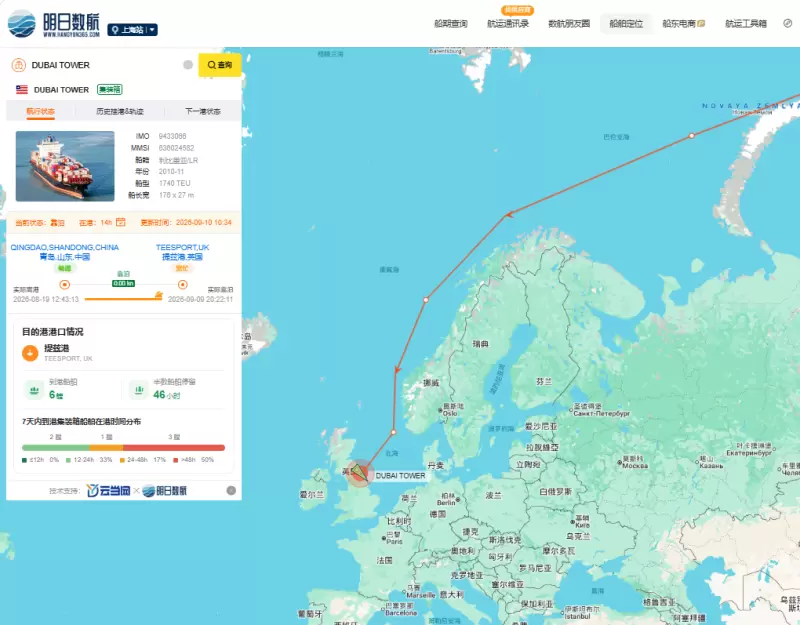This screenshot has width=800, height=625.
Task: Open the container ship photo thumbnail
Action: [x=65, y=166]
